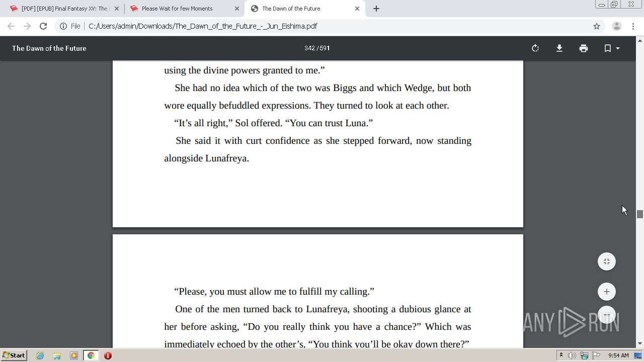Launch Internet Explorer from taskbar

(x=40, y=355)
